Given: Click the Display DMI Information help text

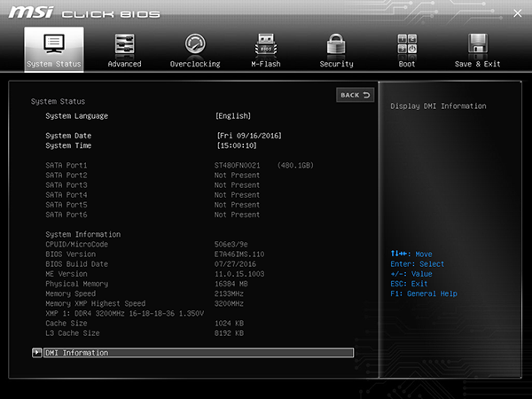Looking at the screenshot, I should pos(438,106).
